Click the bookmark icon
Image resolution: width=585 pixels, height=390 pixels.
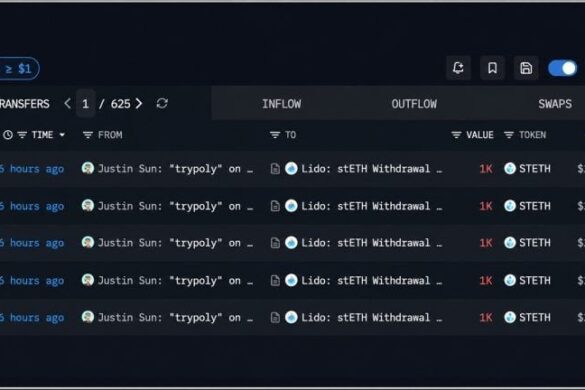point(492,68)
